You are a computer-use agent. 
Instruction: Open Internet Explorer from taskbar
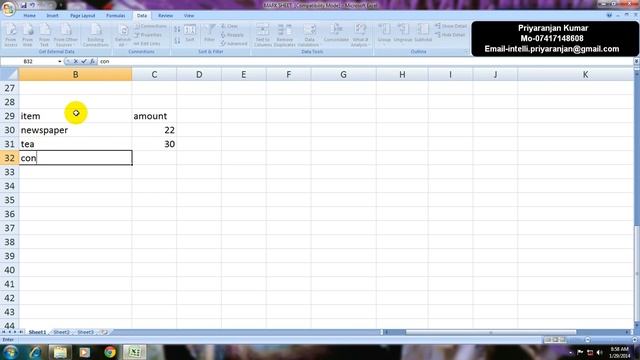(x=35, y=351)
